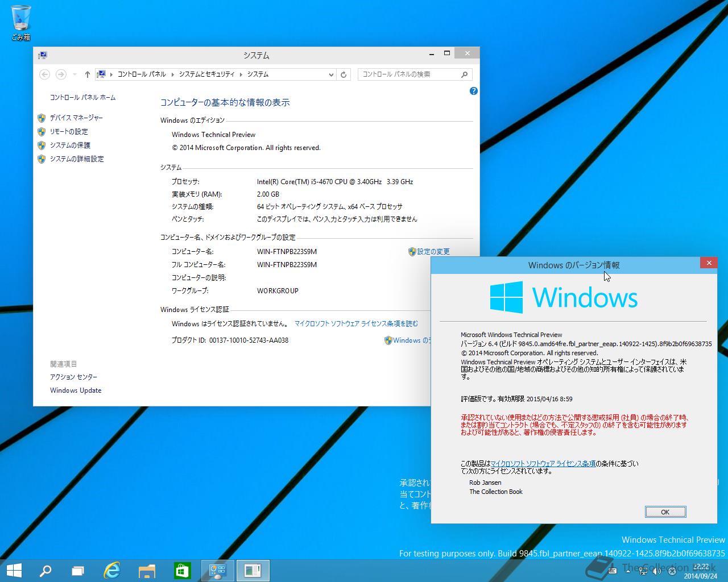Image resolution: width=728 pixels, height=582 pixels.
Task: Click the shield icon beside リモートの設定
Action: [42, 132]
